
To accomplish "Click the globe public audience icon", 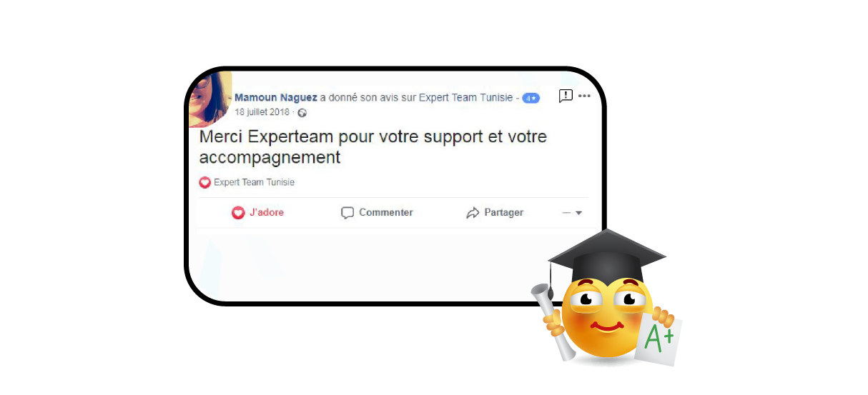I will coord(302,113).
